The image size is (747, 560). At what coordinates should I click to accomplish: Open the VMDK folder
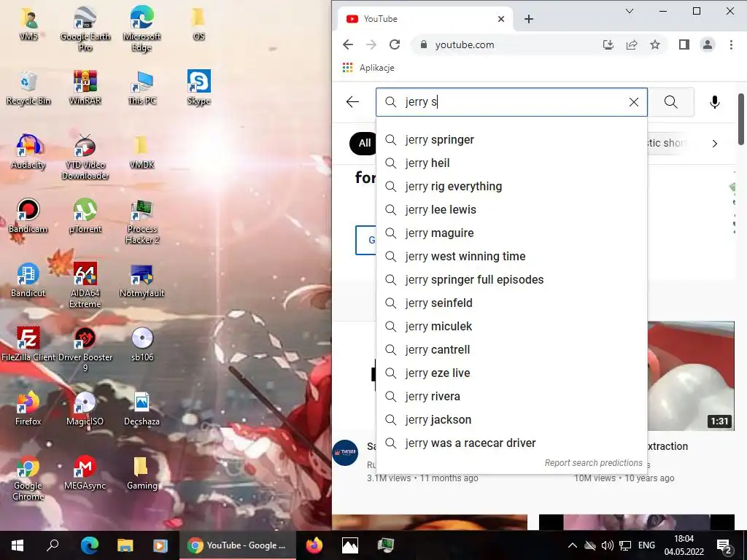(x=142, y=152)
